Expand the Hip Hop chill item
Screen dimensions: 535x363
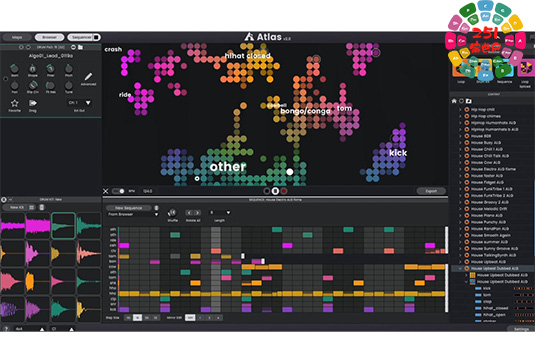tap(460, 110)
